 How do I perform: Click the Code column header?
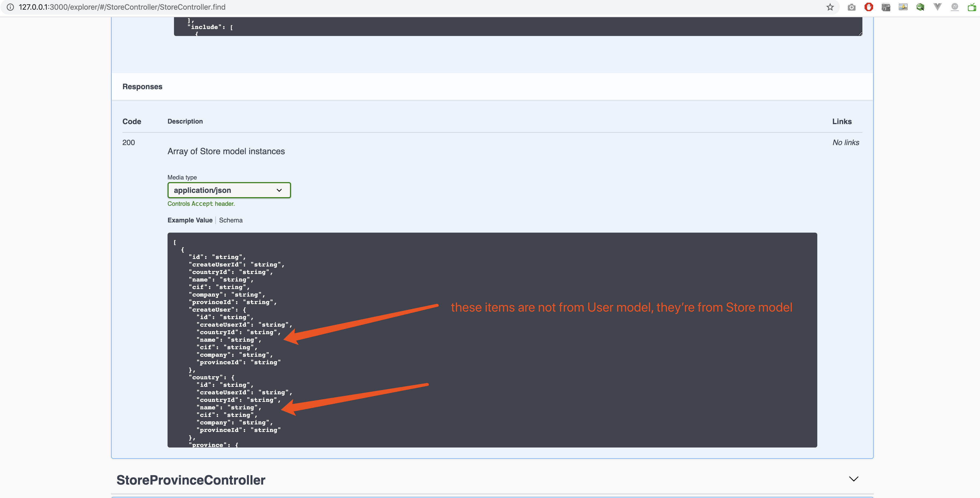[x=132, y=121]
